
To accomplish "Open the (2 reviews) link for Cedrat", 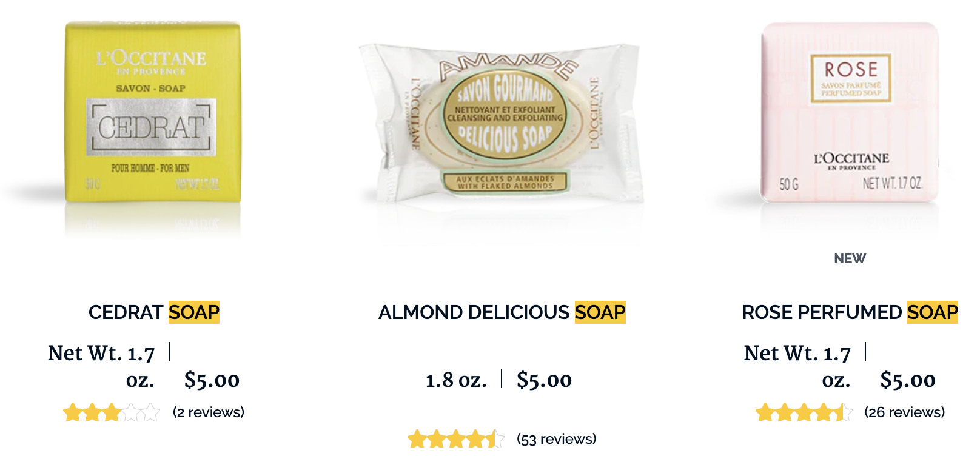I will (x=209, y=412).
